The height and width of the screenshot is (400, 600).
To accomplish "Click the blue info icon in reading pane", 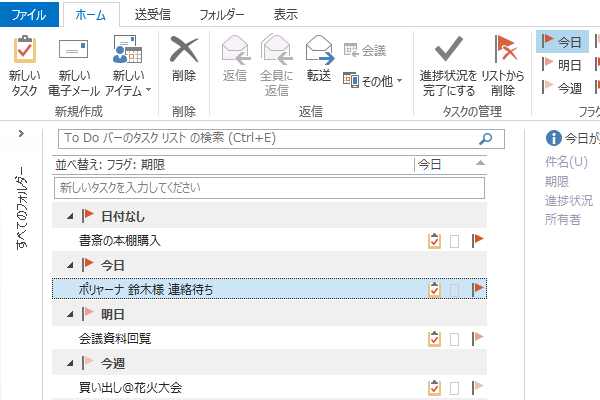I will coord(553,138).
